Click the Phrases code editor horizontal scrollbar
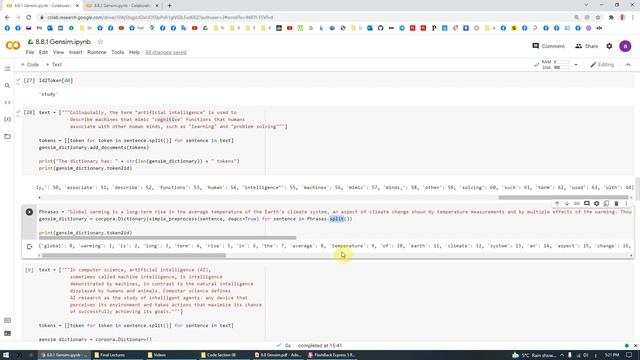 (x=167, y=238)
